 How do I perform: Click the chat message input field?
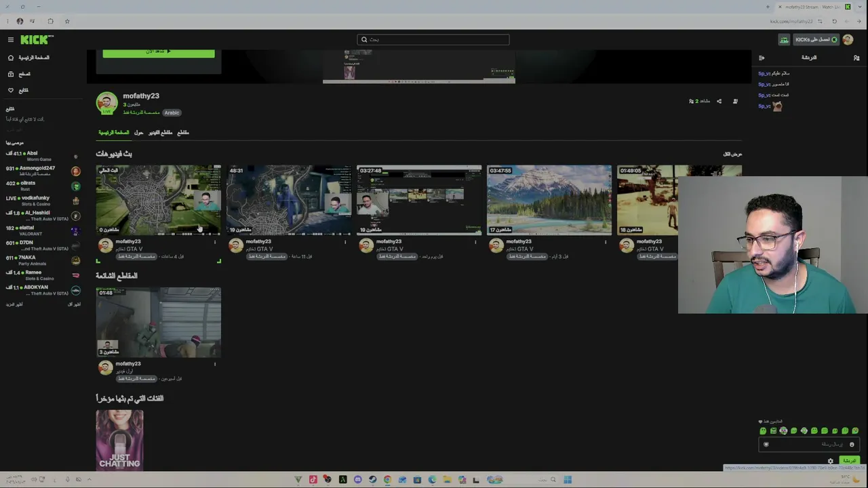tap(809, 445)
